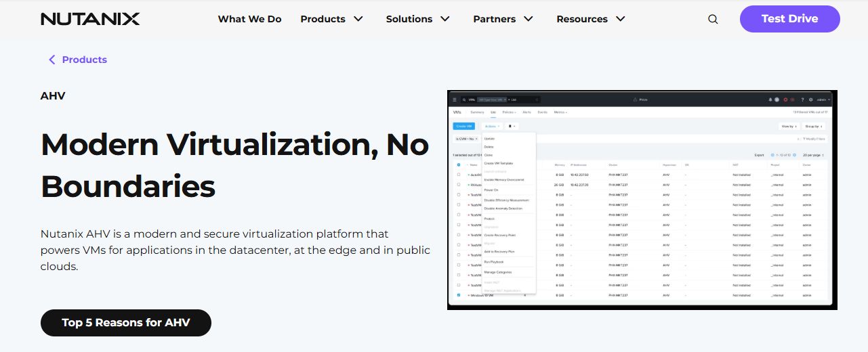Image resolution: width=868 pixels, height=352 pixels.
Task: Click the Hypervisor column header
Action: (669, 164)
